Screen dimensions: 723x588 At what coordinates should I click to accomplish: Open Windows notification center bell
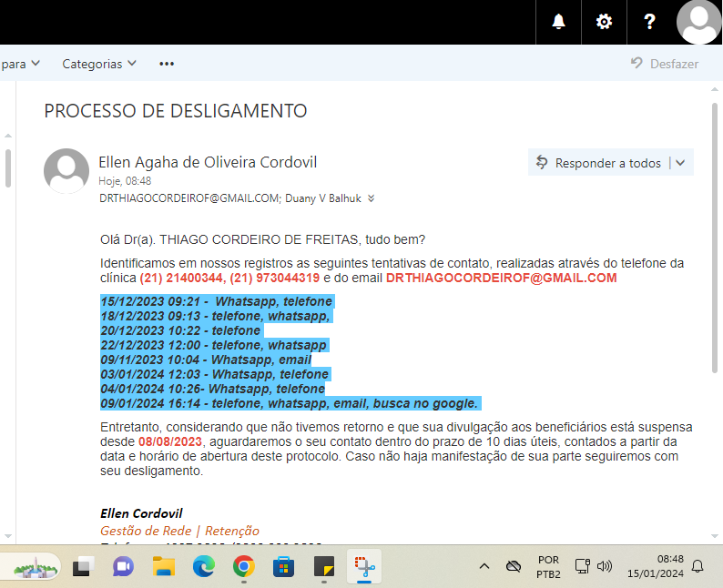[698, 566]
